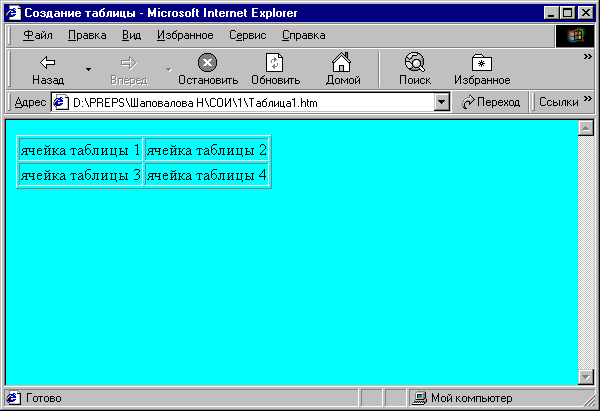Click cell 'ячейка таблицы 1'
Viewport: 600px width, 411px height.
click(80, 150)
